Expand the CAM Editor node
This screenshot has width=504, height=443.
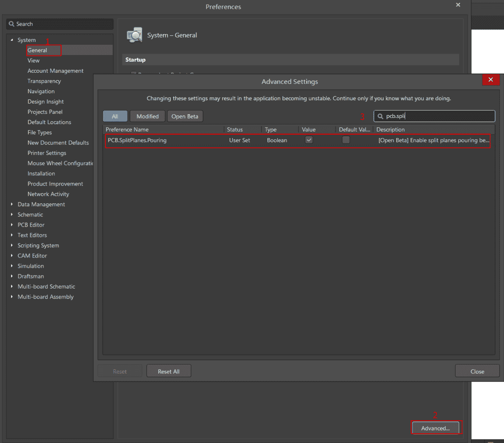[12, 256]
